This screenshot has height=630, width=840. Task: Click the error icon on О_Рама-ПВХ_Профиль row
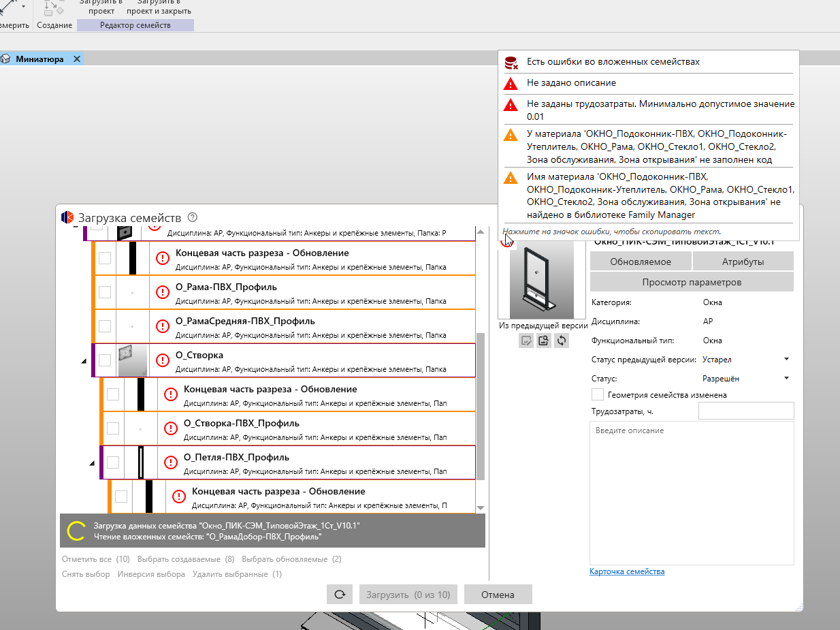pos(163,292)
